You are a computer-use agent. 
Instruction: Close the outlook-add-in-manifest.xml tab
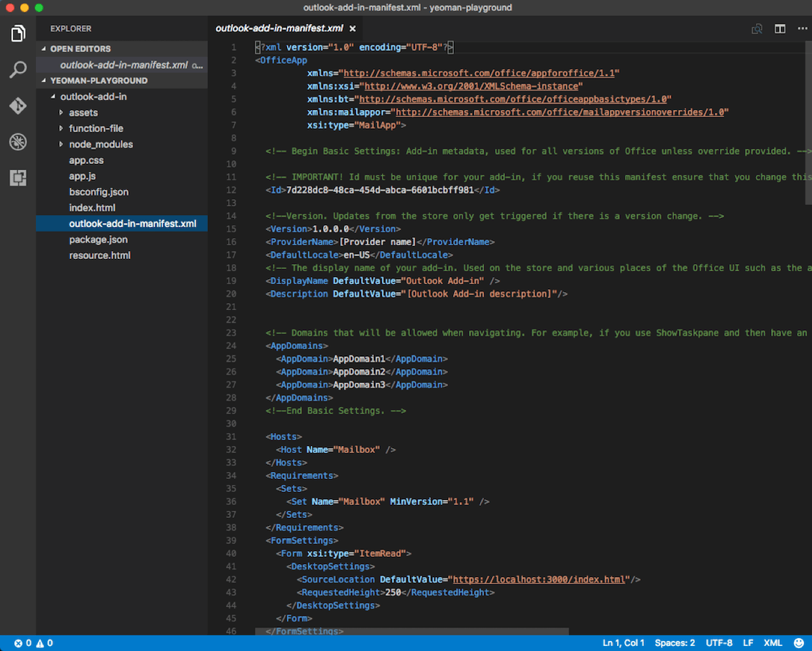click(x=352, y=29)
